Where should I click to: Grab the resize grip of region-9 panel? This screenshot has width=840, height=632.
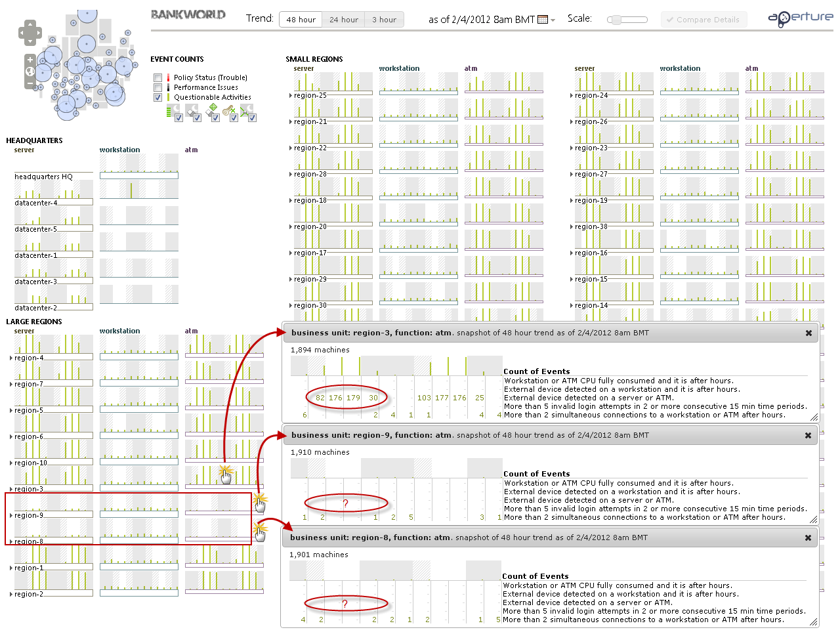coord(814,520)
